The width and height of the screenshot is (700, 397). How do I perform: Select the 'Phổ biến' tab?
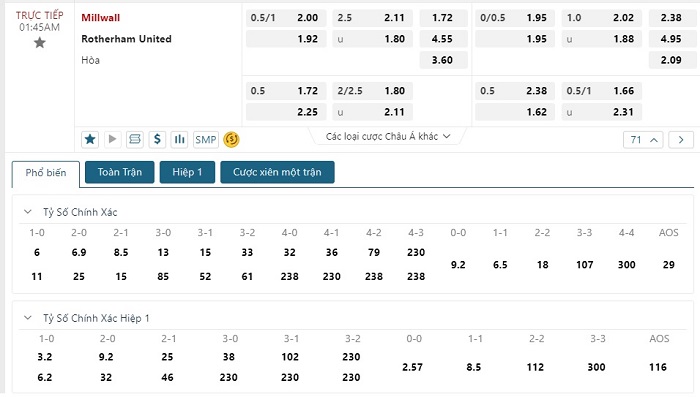click(46, 173)
